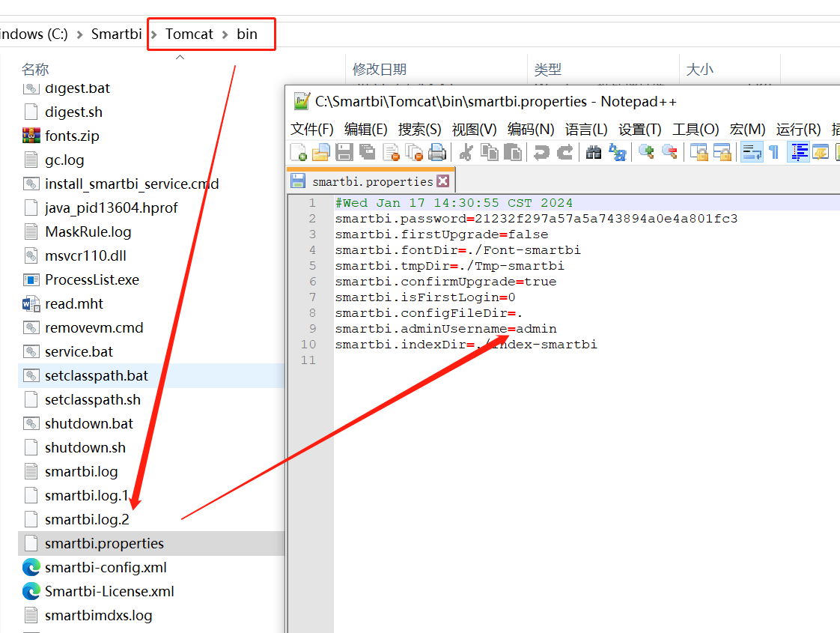Click the user defined language icon
Image resolution: width=840 pixels, height=633 pixels.
pos(821,153)
